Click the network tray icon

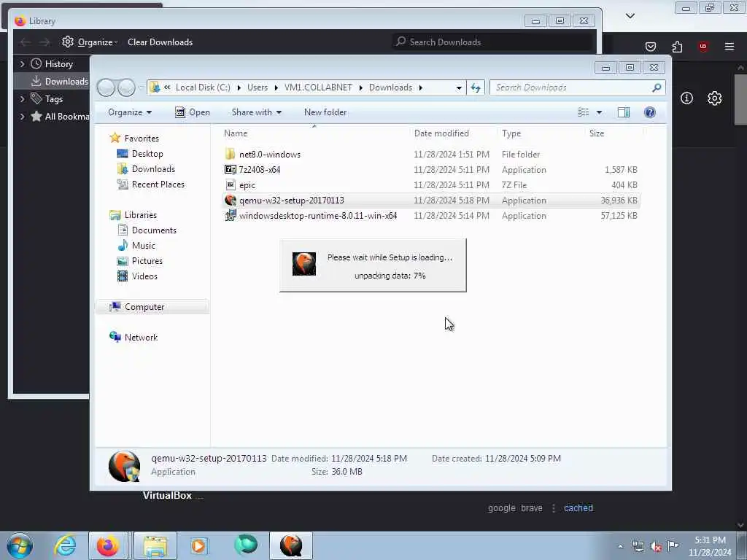[x=638, y=547]
